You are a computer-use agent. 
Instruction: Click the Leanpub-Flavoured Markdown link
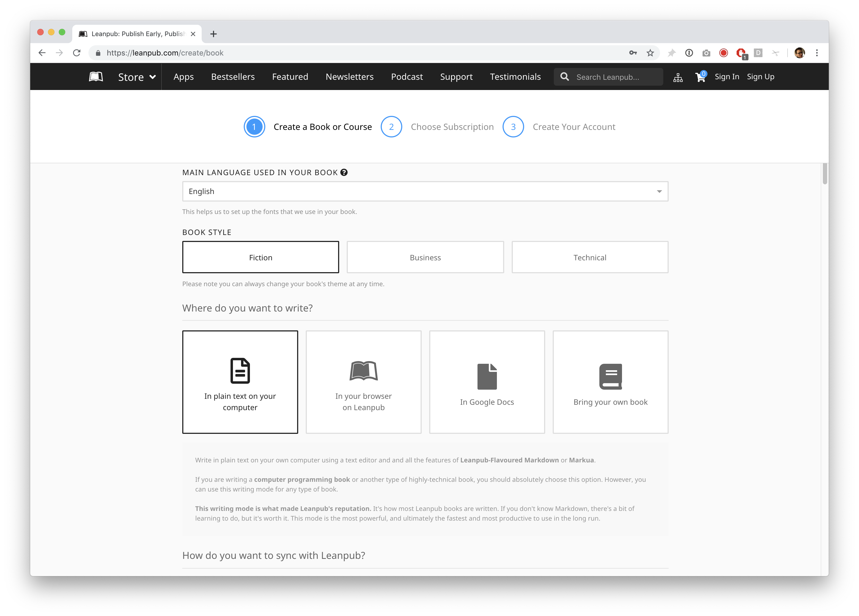coord(509,460)
